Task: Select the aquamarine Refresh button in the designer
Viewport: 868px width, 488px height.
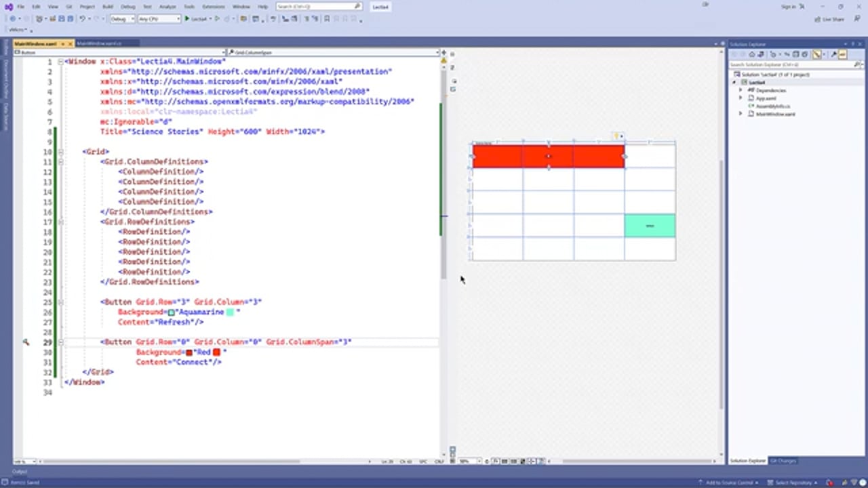Action: [x=650, y=226]
